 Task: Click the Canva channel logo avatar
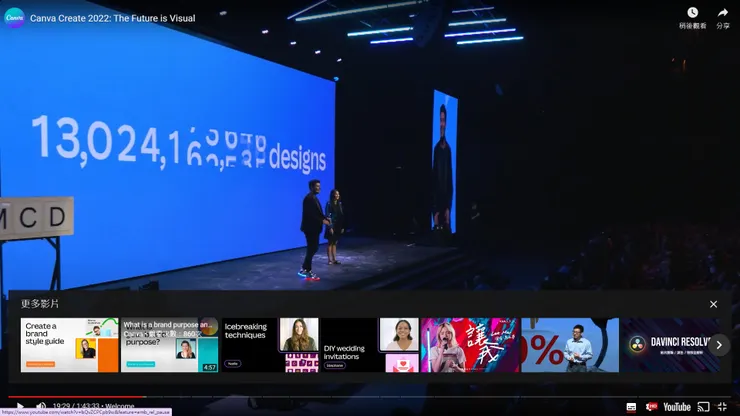click(x=14, y=18)
